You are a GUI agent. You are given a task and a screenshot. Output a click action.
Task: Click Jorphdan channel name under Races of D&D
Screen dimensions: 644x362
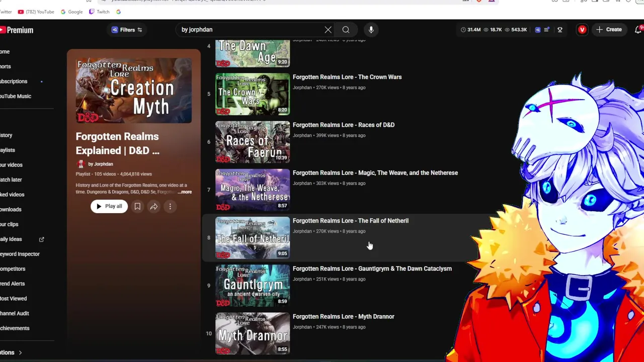[302, 135]
